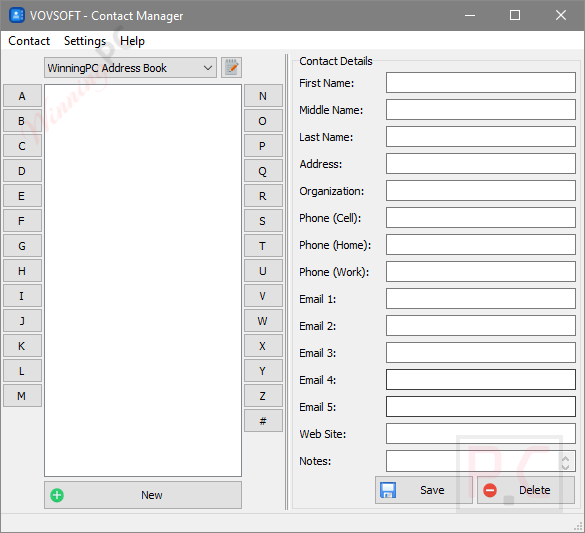Filter contacts by letter I
585x533 pixels.
coord(22,296)
